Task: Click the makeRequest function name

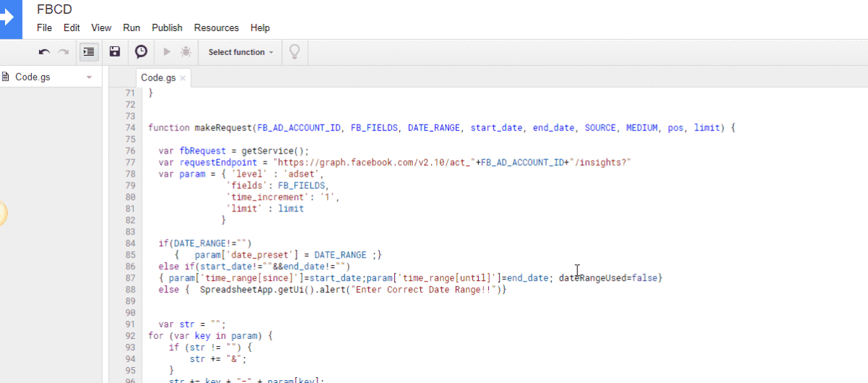Action: click(223, 127)
